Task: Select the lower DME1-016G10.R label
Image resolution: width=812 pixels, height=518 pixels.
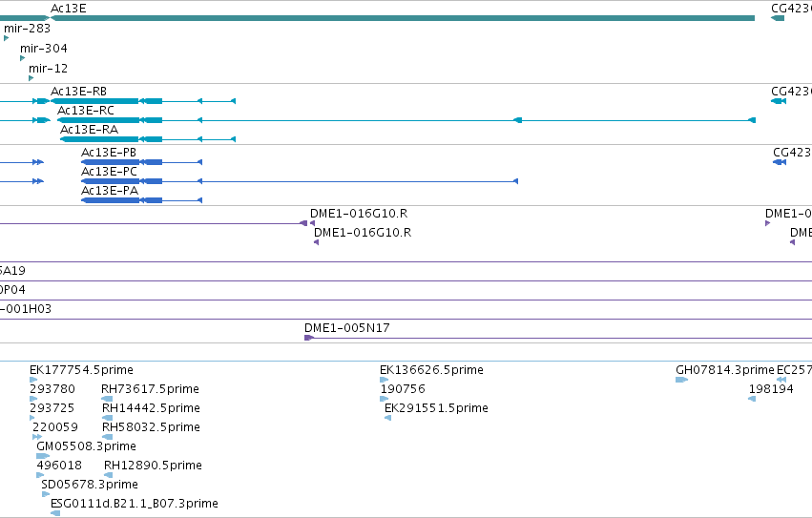Action: pyautogui.click(x=363, y=233)
